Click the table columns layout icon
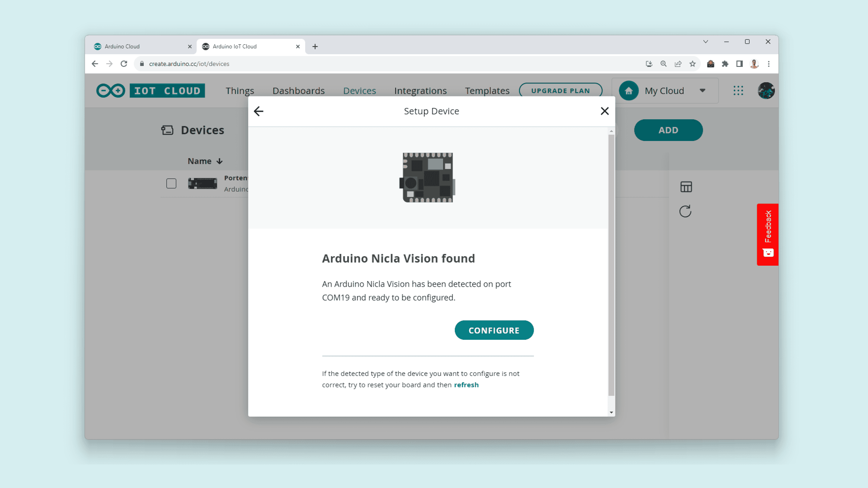This screenshot has height=488, width=868. click(686, 186)
